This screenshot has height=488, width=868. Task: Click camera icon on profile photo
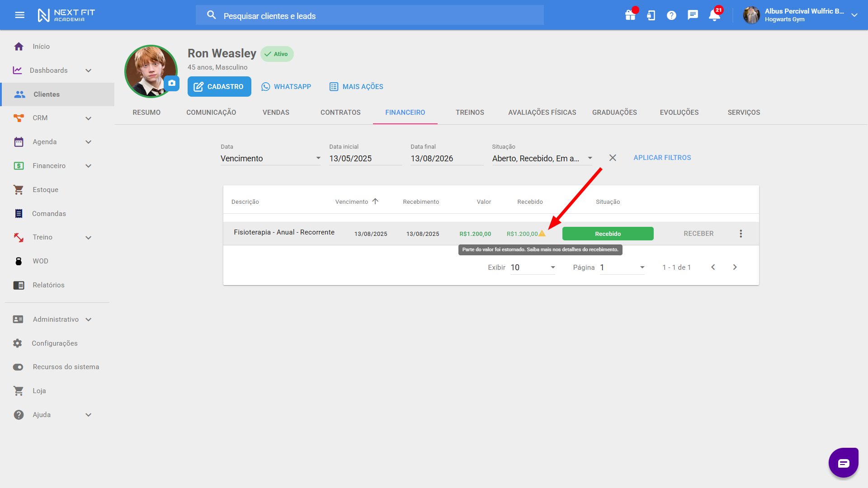172,83
